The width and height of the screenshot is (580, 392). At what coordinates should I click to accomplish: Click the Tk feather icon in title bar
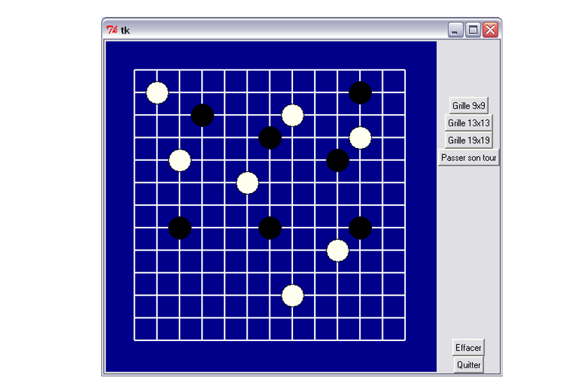click(x=112, y=30)
